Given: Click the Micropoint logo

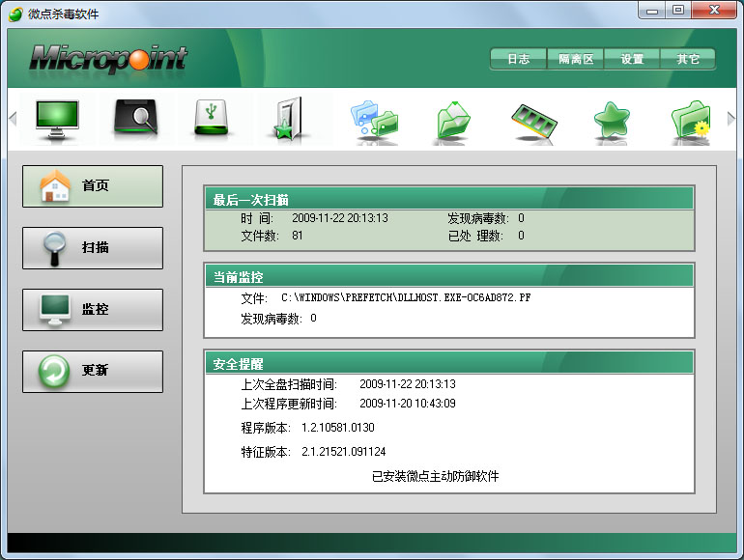Looking at the screenshot, I should coord(108,59).
